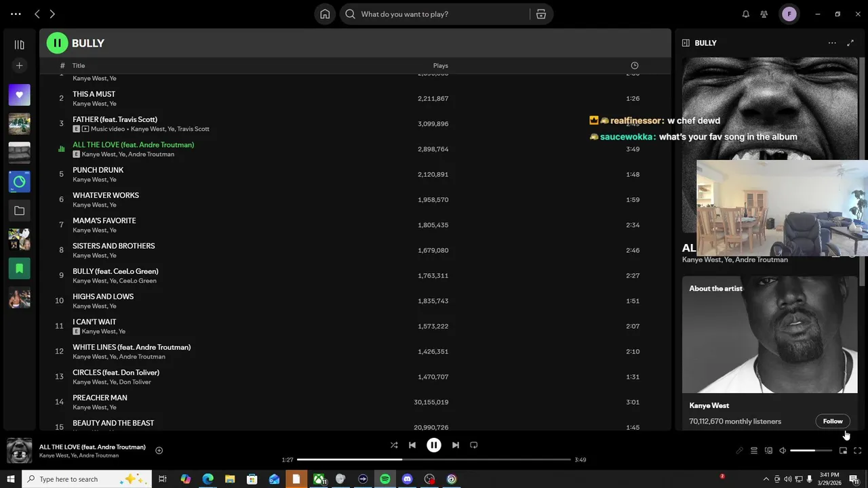Toggle shuffle
This screenshot has width=868, height=488.
[394, 445]
